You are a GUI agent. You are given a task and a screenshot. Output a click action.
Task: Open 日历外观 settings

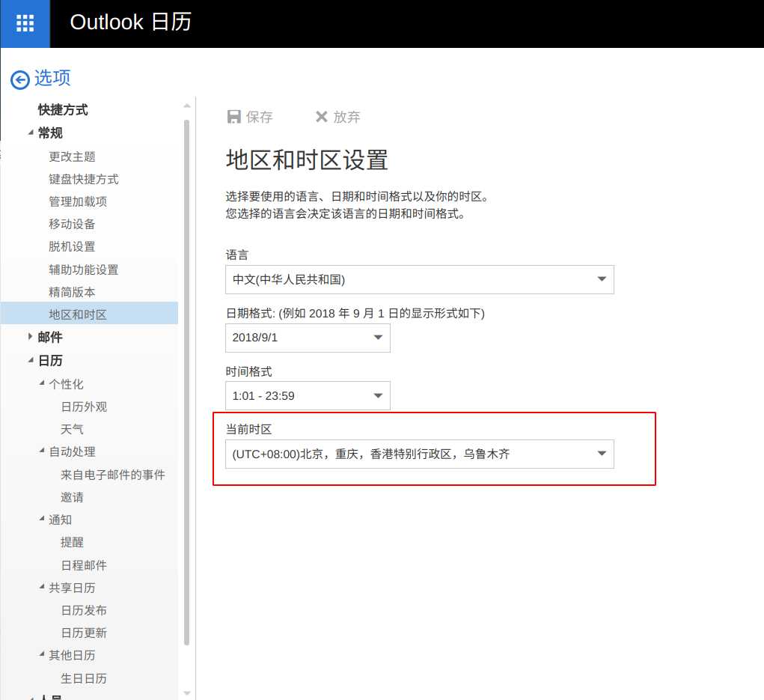pyautogui.click(x=84, y=407)
